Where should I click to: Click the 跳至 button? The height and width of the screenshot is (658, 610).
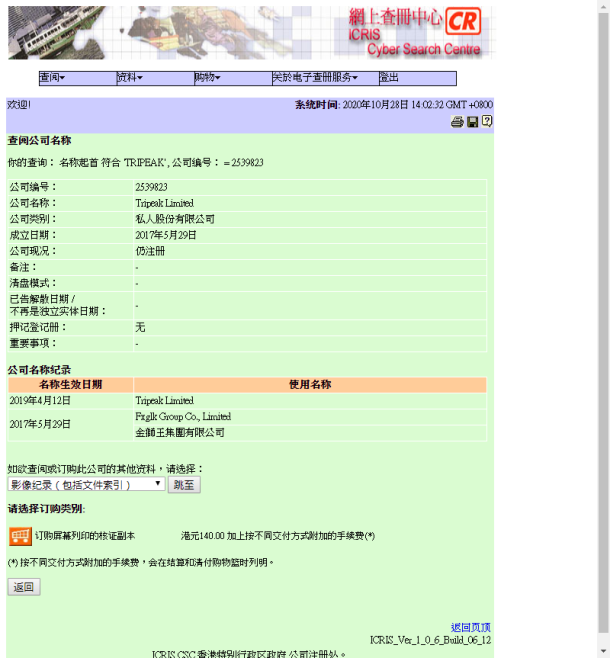[x=184, y=485]
